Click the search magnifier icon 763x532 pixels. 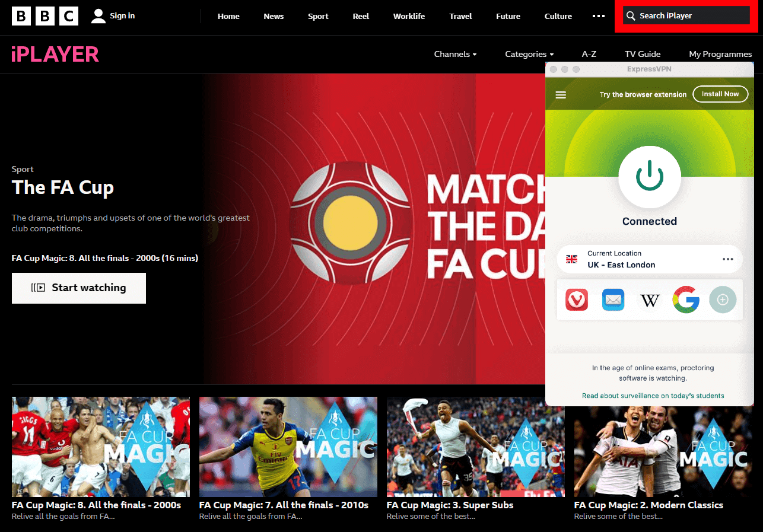tap(631, 16)
